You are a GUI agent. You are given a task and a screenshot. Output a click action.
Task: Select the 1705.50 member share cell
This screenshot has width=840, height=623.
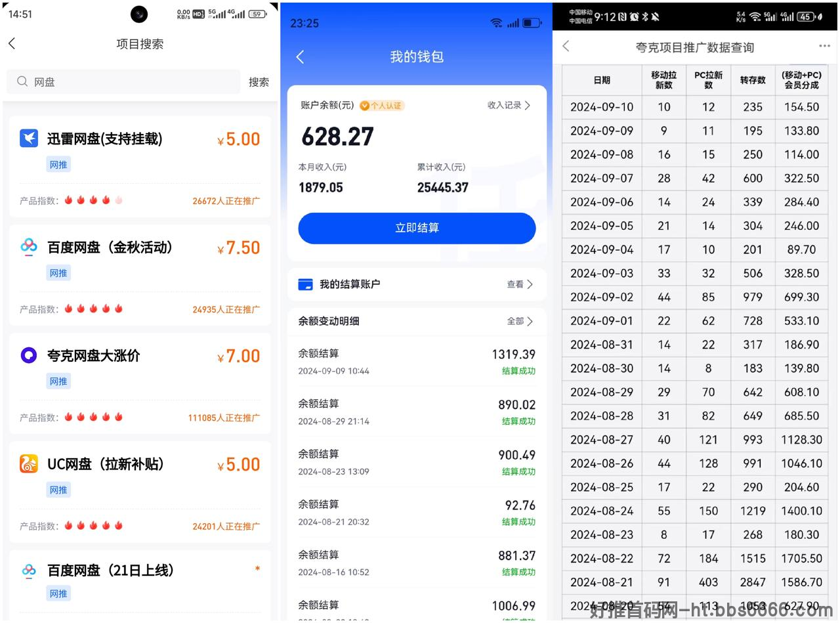(x=801, y=559)
